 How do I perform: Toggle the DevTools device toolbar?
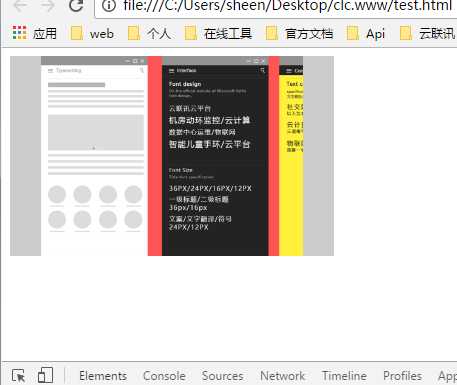[45, 375]
